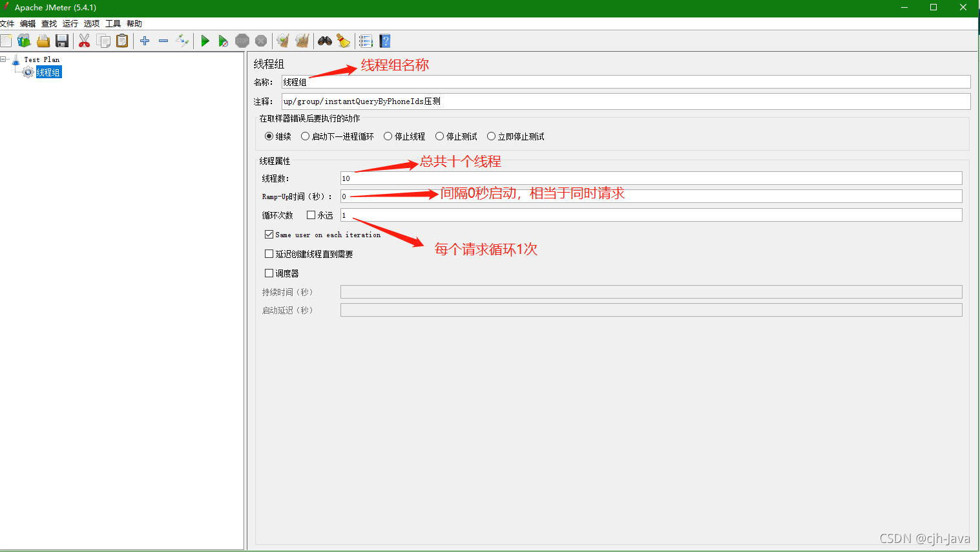Click the Search binoculars icon
Viewport: 980px width, 552px height.
click(325, 41)
